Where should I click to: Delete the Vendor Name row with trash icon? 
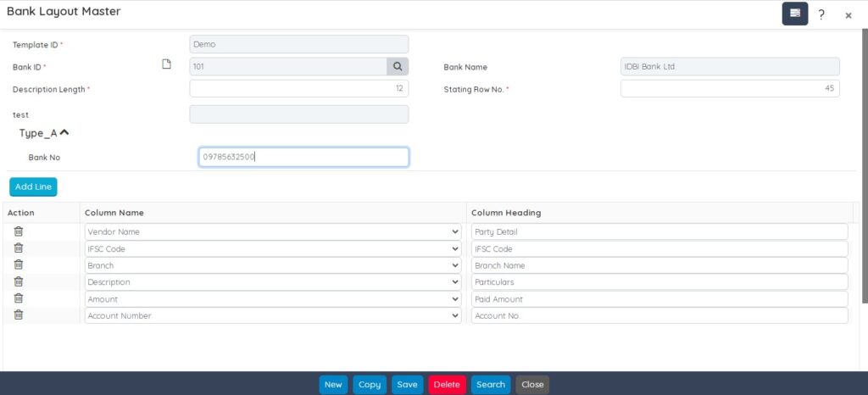(x=19, y=231)
